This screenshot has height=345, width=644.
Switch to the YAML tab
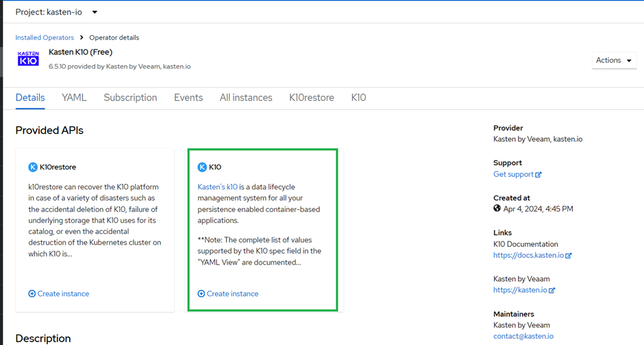(74, 98)
